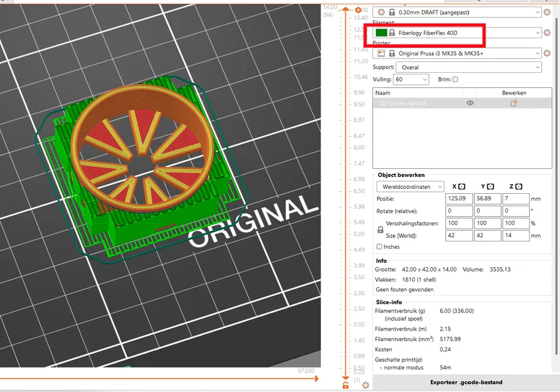
Task: Click the Size [World] Z field showing 14
Action: [515, 235]
